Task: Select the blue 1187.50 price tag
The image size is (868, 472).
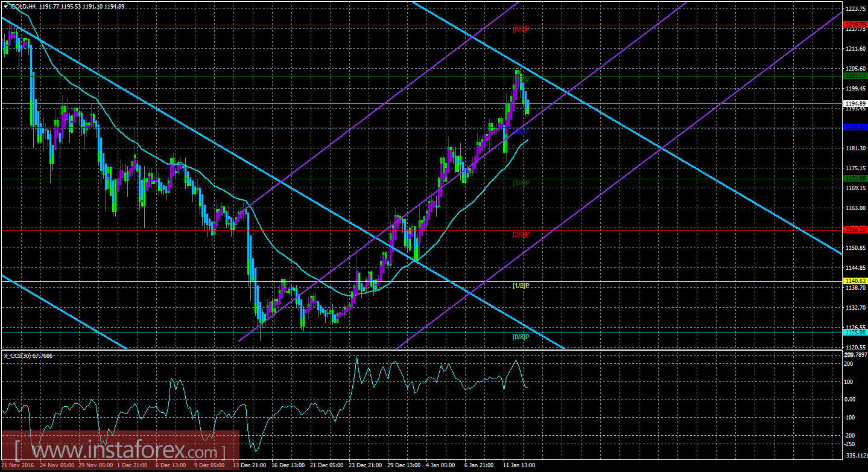Action: pyautogui.click(x=855, y=127)
